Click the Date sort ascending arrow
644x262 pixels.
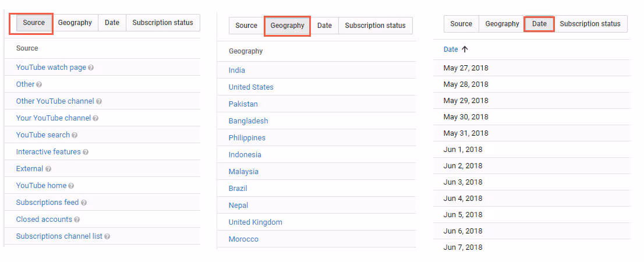tap(465, 49)
